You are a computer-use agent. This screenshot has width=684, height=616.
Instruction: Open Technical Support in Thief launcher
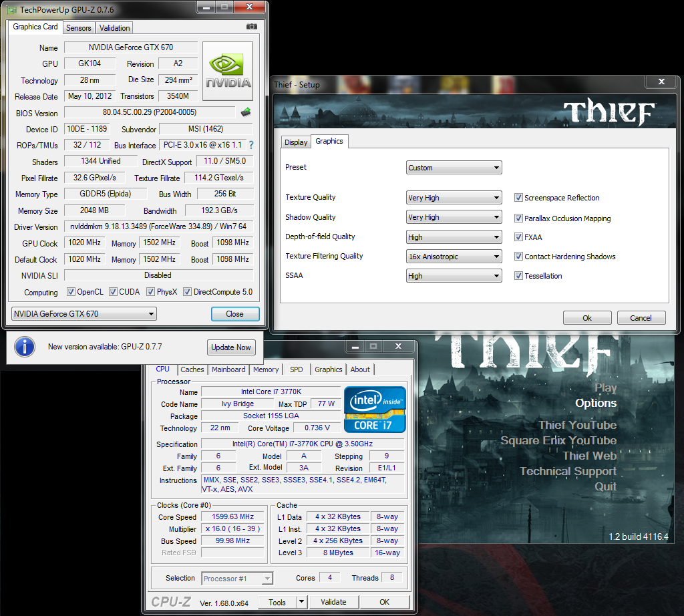tap(568, 471)
